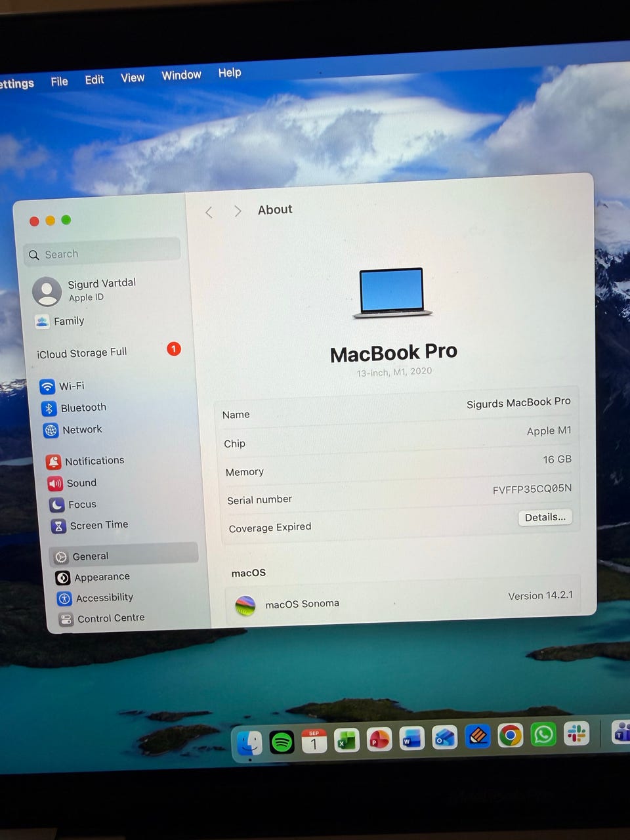Click the macOS Sonoma icon
The image size is (630, 840).
245,605
